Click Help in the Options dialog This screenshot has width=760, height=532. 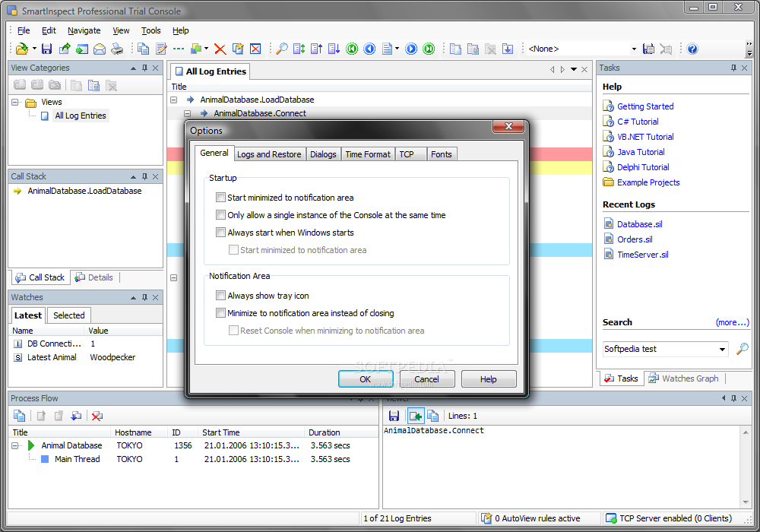click(488, 379)
